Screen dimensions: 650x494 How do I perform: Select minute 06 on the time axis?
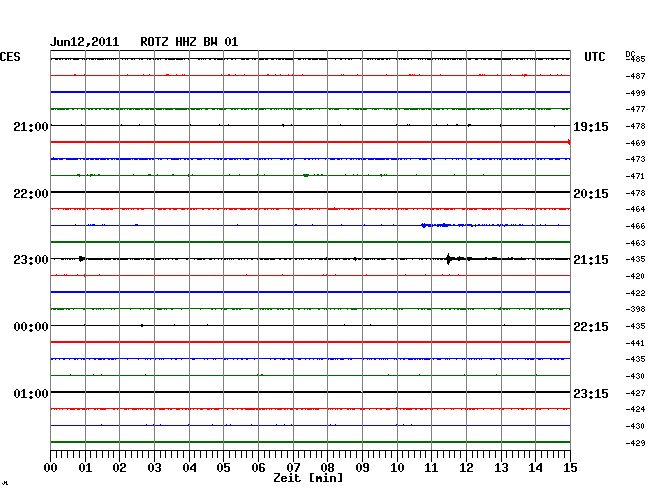tap(258, 467)
